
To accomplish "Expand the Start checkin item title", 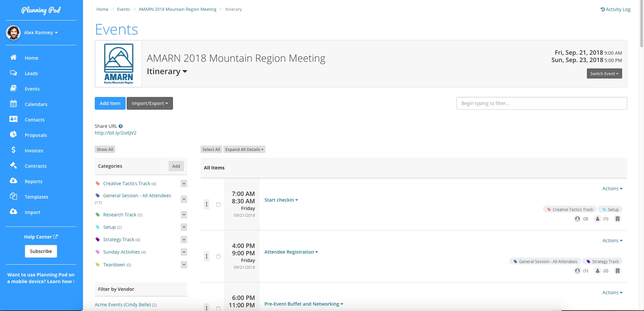I will pyautogui.click(x=281, y=200).
